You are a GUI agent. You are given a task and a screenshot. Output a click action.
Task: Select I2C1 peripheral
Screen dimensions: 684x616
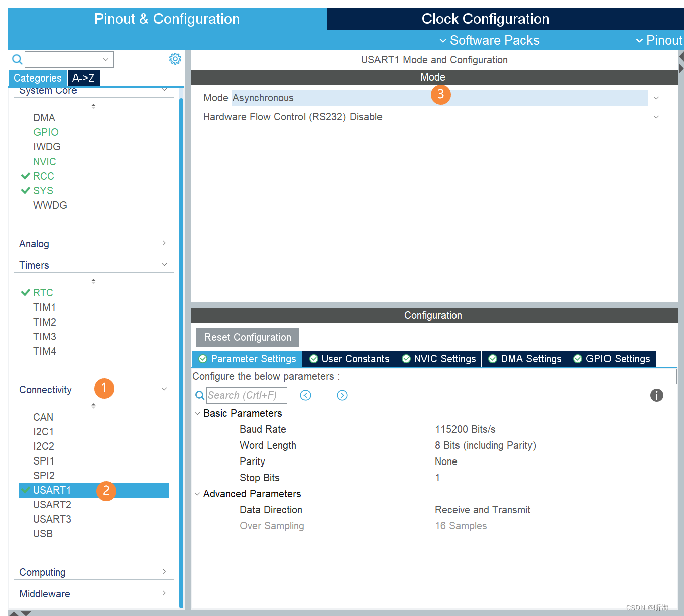tap(44, 432)
